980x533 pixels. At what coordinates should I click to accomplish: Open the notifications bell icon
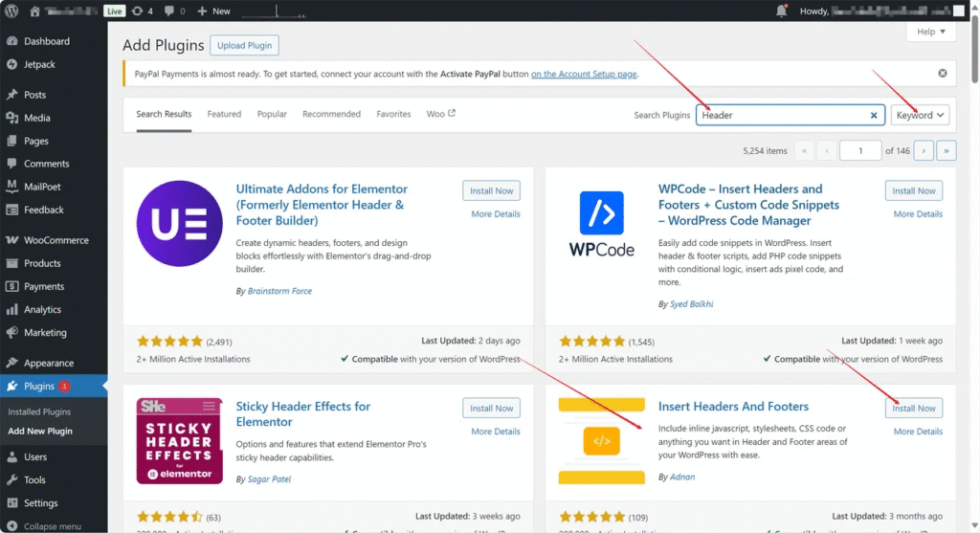(x=781, y=11)
